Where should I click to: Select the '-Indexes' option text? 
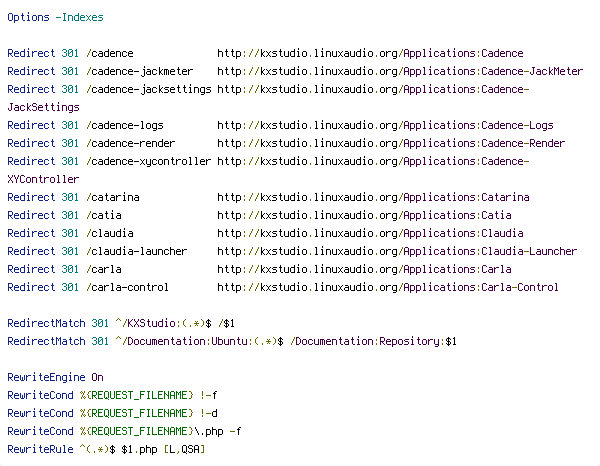(x=80, y=18)
